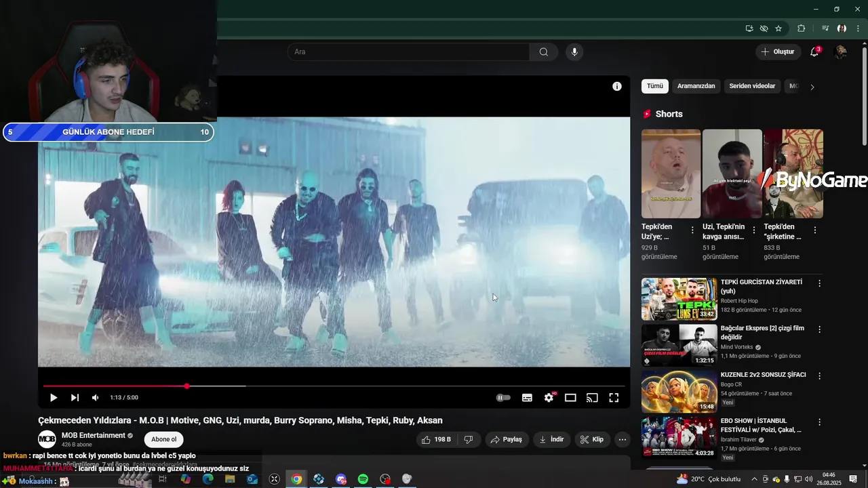Click the Oluştur create button
This screenshot has width=868, height=488.
pos(777,52)
